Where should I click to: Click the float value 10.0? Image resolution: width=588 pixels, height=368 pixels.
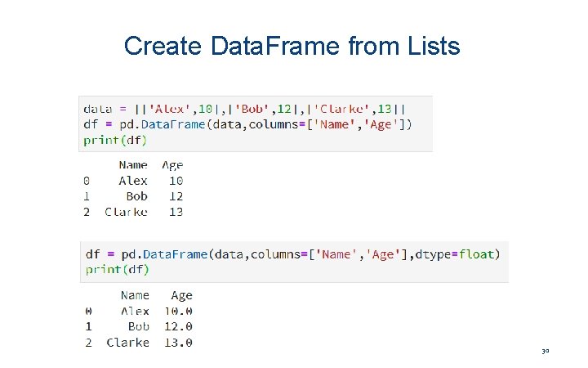[178, 311]
